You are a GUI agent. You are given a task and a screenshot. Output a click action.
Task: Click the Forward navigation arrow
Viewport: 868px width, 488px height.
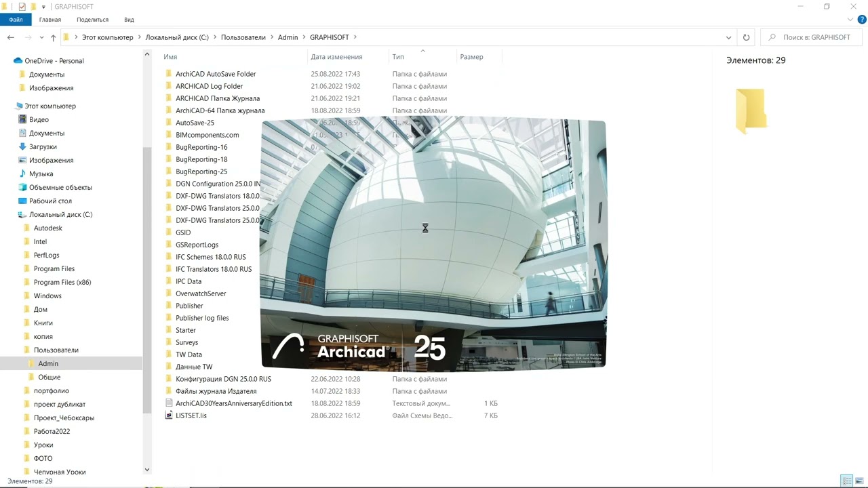click(x=28, y=37)
